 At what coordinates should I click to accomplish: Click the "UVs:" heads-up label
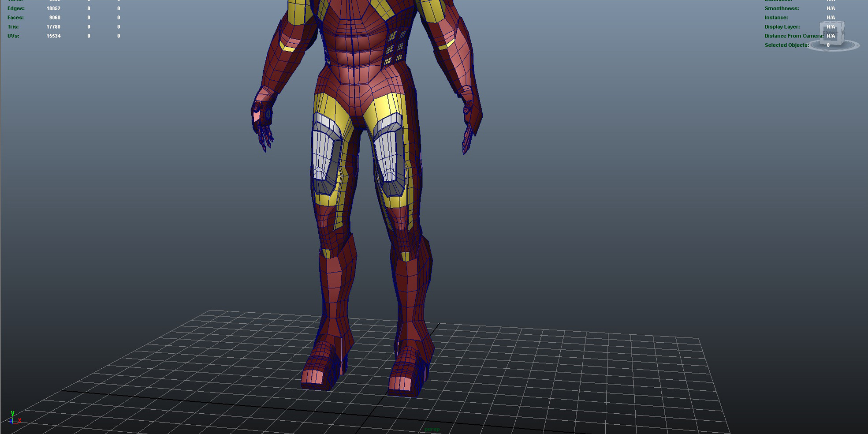[13, 36]
